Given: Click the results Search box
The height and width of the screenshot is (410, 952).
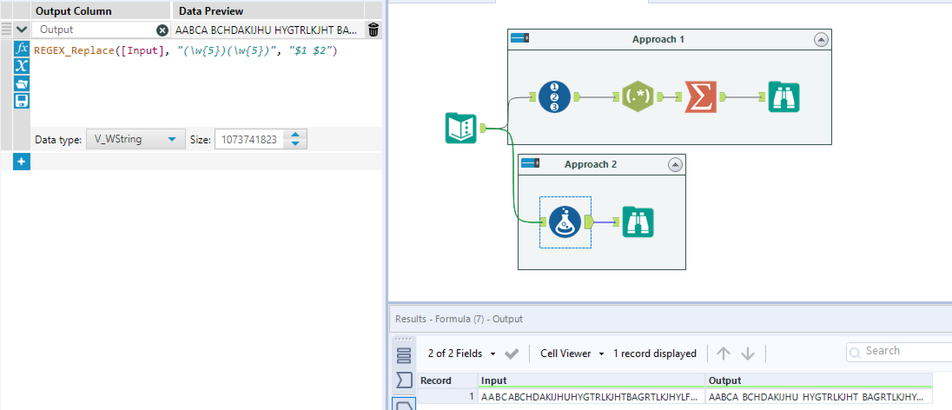Looking at the screenshot, I should (x=899, y=351).
